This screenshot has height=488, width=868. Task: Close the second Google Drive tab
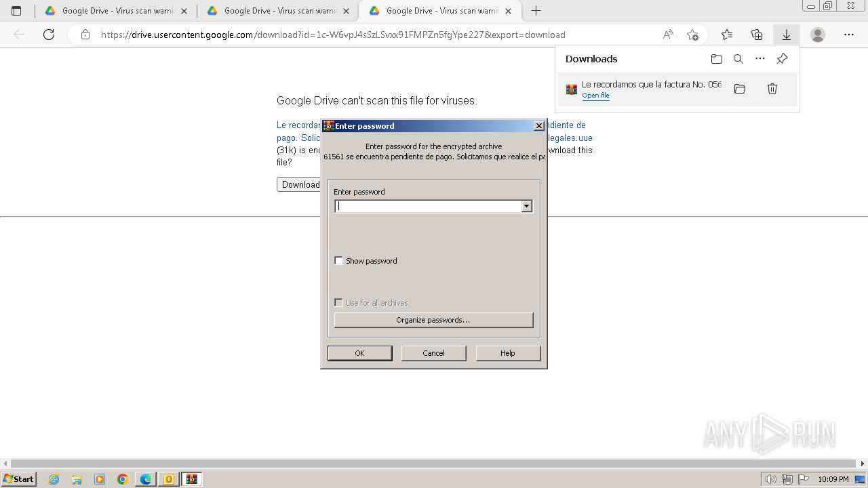346,11
